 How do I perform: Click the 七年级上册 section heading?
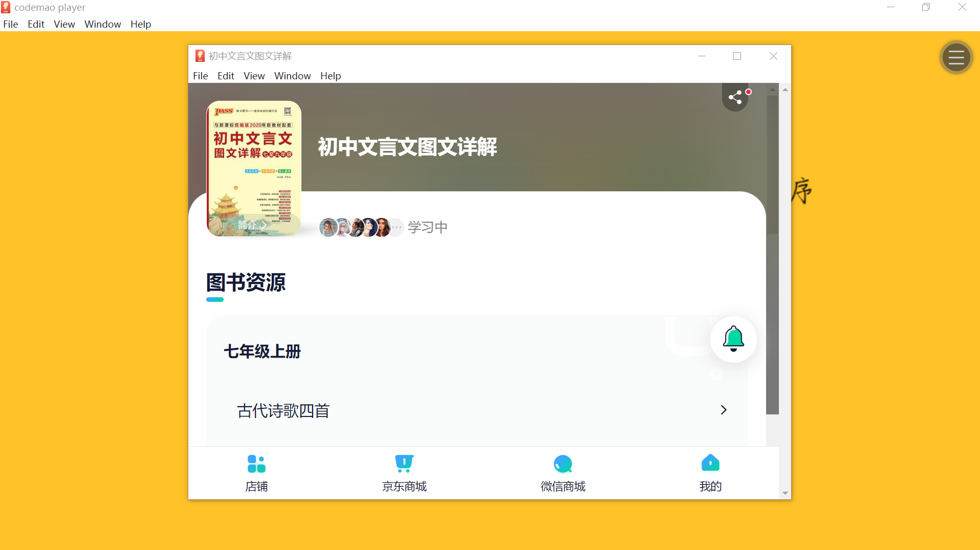pyautogui.click(x=263, y=351)
